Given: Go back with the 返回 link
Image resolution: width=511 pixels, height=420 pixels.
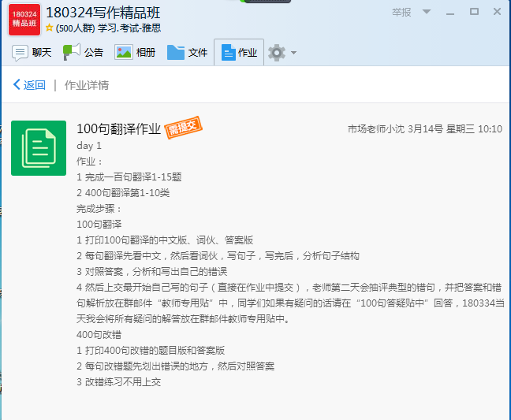Looking at the screenshot, I should coord(29,85).
